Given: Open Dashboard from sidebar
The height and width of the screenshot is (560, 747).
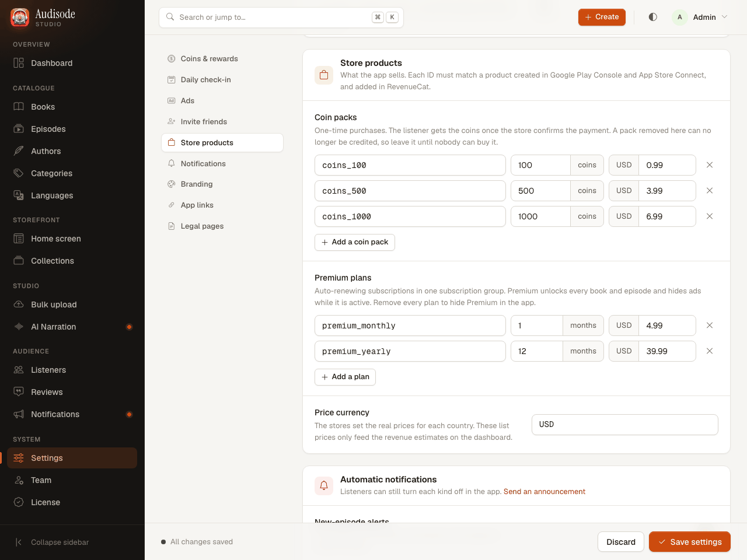Looking at the screenshot, I should pos(72,63).
